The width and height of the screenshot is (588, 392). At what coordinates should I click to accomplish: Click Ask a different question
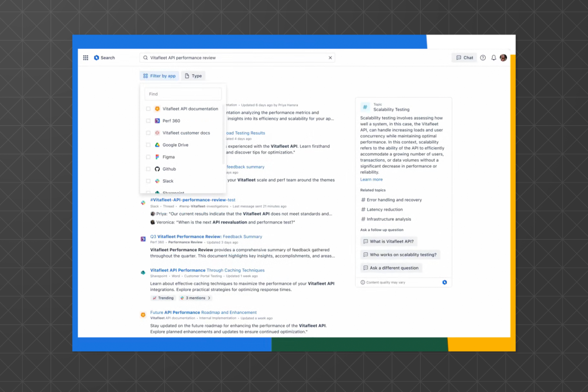pyautogui.click(x=391, y=268)
